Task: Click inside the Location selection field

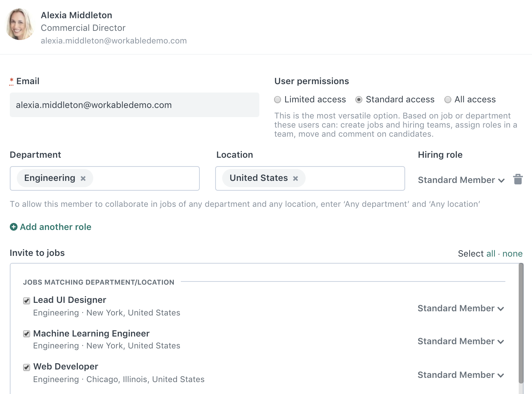Action: 310,178
